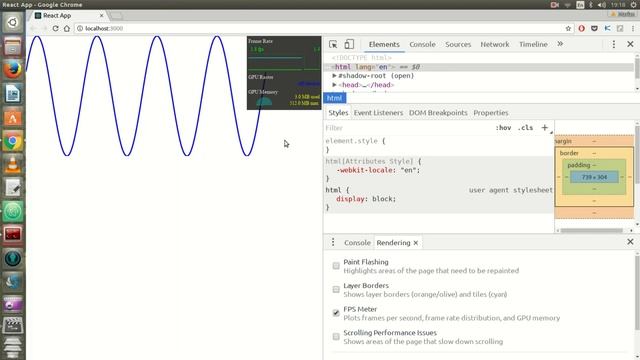Toggle the device toolbar icon
Screen dimensions: 640x360
point(349,44)
